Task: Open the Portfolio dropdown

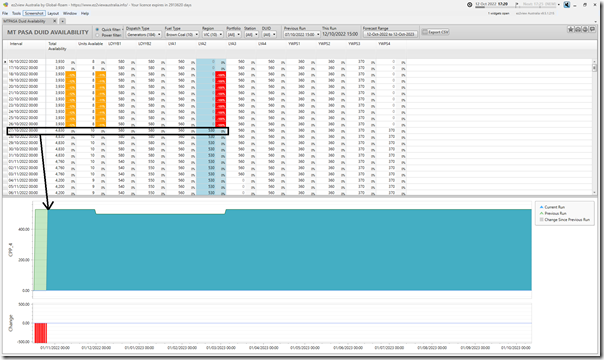Action: [x=233, y=34]
